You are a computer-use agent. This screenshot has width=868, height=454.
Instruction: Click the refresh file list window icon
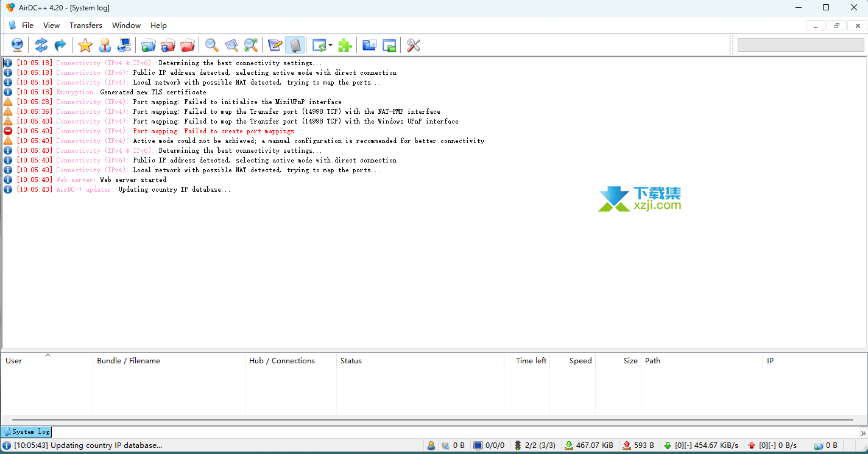point(319,45)
